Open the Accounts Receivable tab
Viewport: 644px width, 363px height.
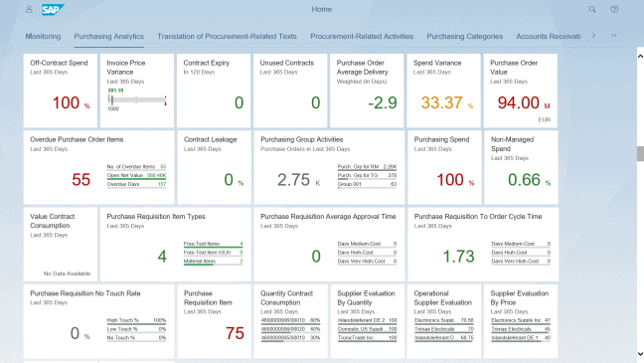548,36
